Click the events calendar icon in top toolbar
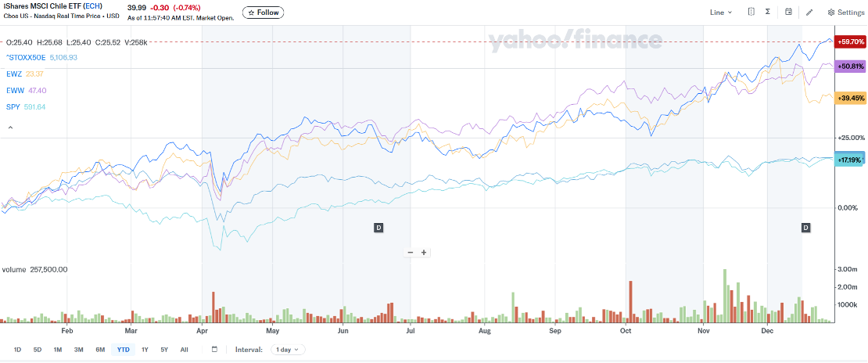The height and width of the screenshot is (363, 868). (x=788, y=12)
